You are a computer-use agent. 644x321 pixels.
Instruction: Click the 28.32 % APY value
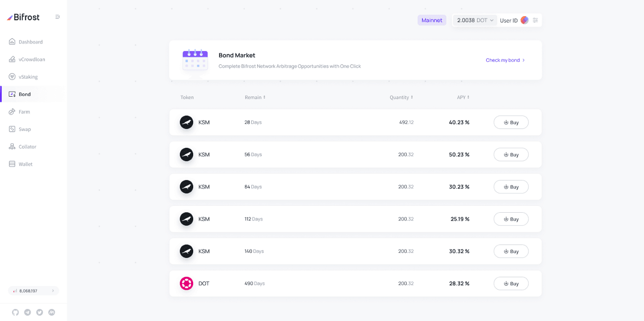[459, 284]
